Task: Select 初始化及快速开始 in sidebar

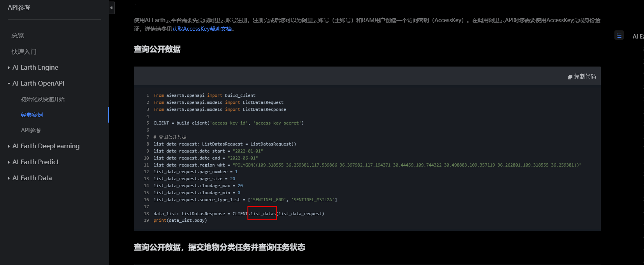Action: pyautogui.click(x=43, y=99)
